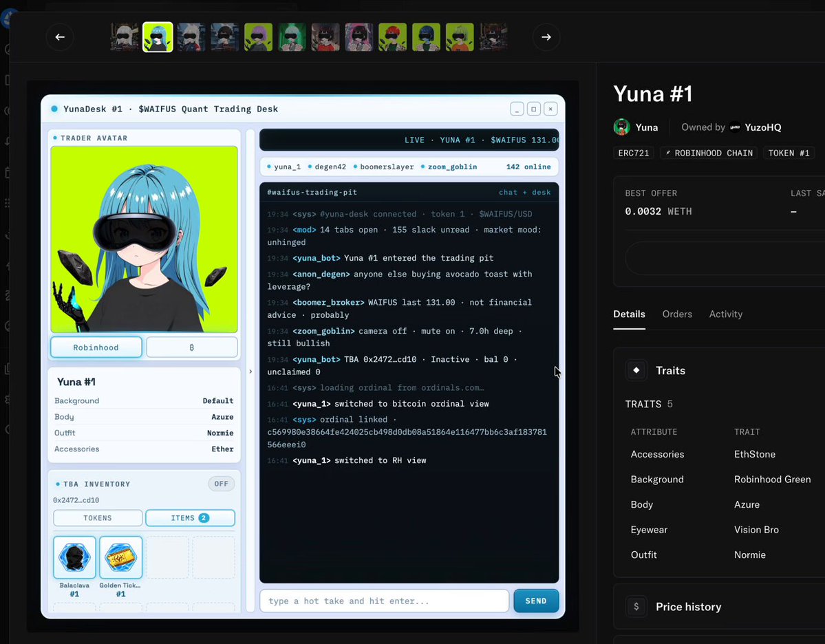This screenshot has height=644, width=825.
Task: Select the red-haired avatar thumbnail
Action: coord(392,37)
